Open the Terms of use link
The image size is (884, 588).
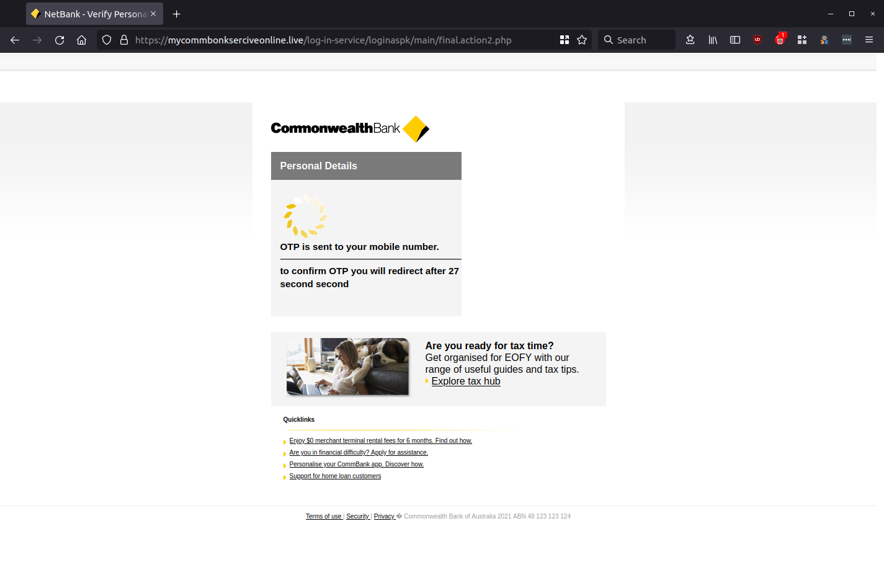click(323, 517)
